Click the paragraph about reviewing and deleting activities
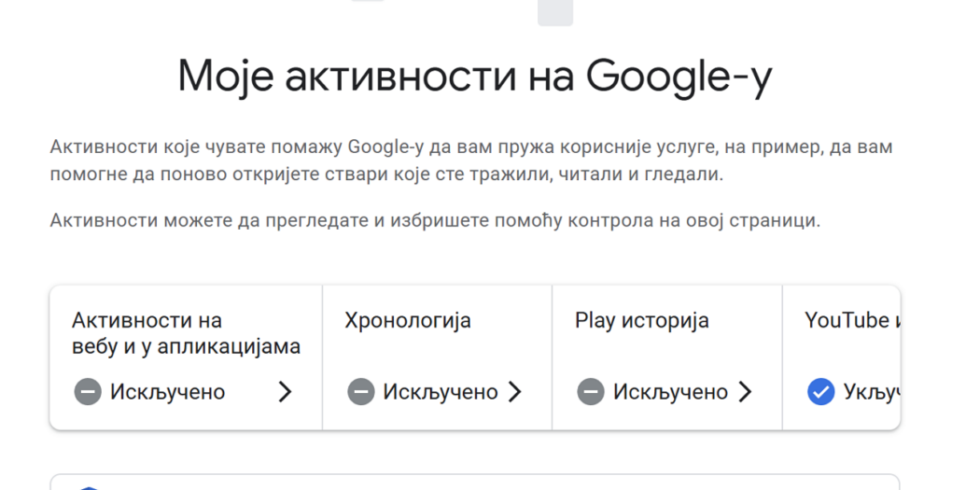This screenshot has width=980, height=490. click(x=435, y=221)
